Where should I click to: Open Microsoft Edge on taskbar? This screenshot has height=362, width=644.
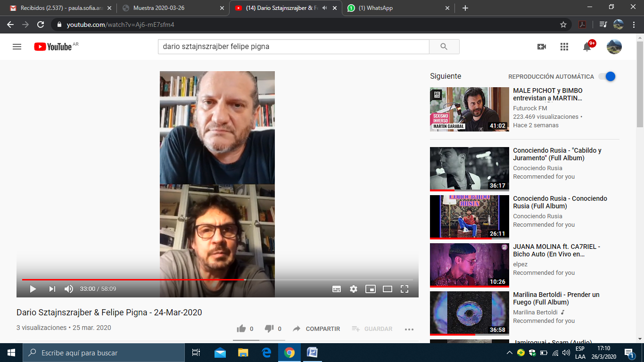[x=266, y=353]
